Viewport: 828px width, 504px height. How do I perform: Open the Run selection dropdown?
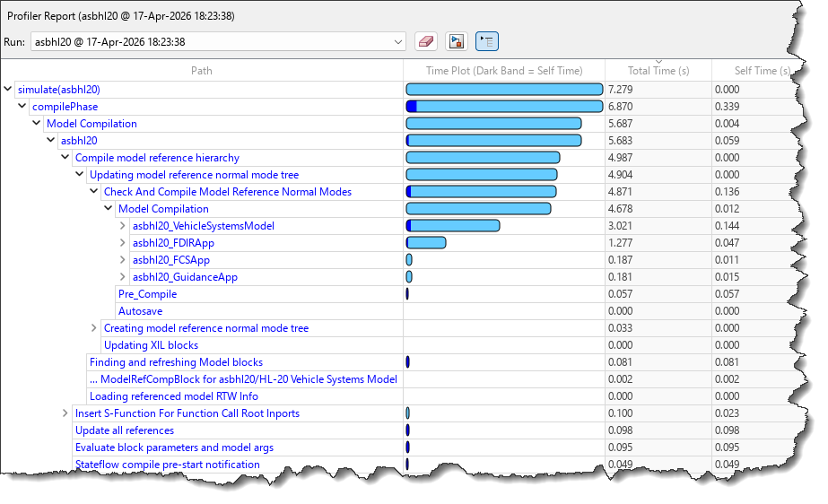(x=398, y=41)
